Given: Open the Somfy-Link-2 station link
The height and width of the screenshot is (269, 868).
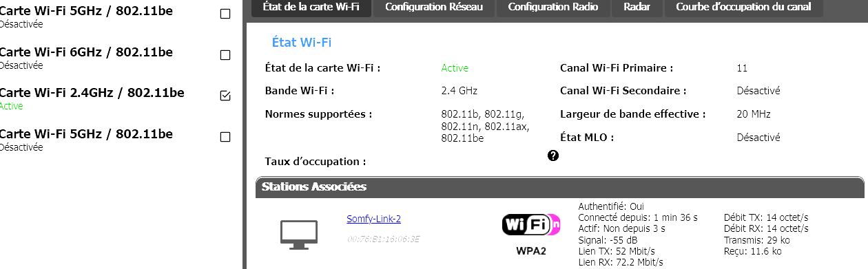Looking at the screenshot, I should tap(373, 219).
